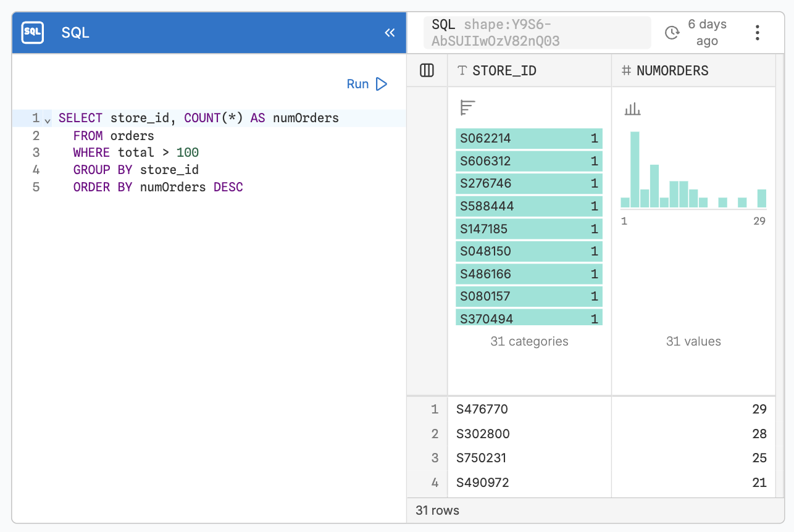Place cursor on the SELECT line of code
Screen dimensions: 794x532
pyautogui.click(x=199, y=118)
